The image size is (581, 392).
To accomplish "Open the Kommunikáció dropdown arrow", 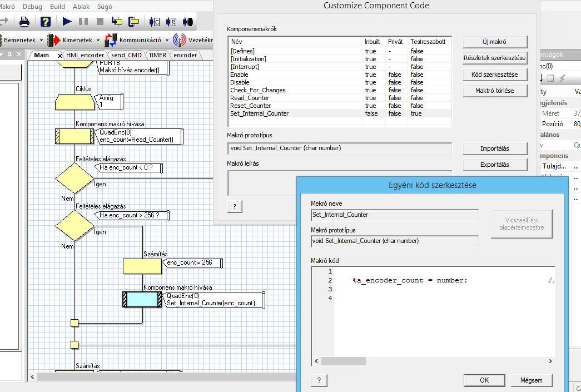I will pyautogui.click(x=167, y=40).
